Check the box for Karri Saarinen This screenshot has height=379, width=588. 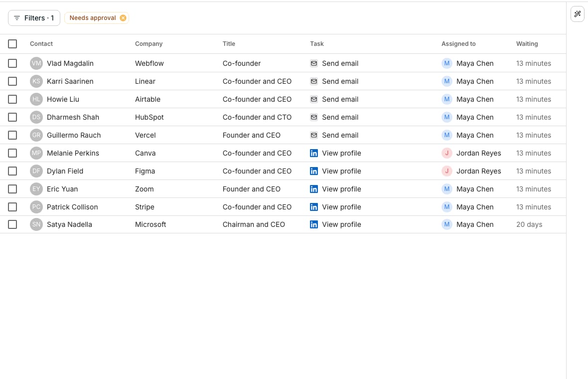point(12,81)
